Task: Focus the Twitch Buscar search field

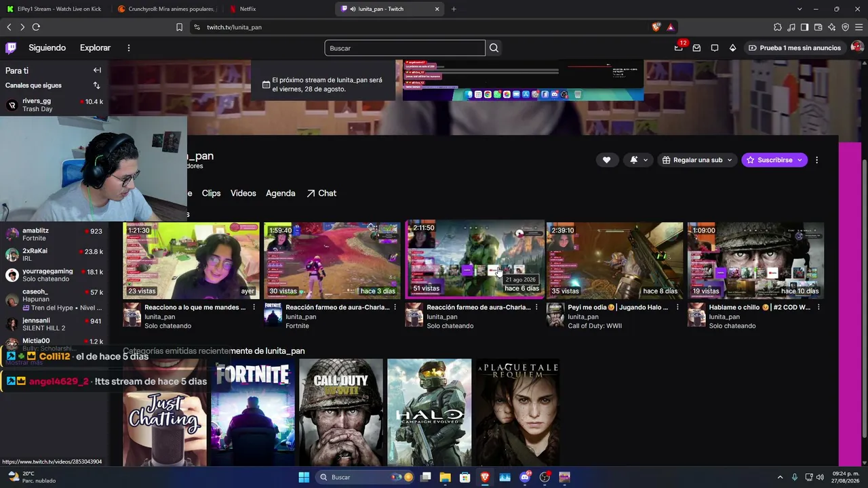Action: (x=405, y=48)
